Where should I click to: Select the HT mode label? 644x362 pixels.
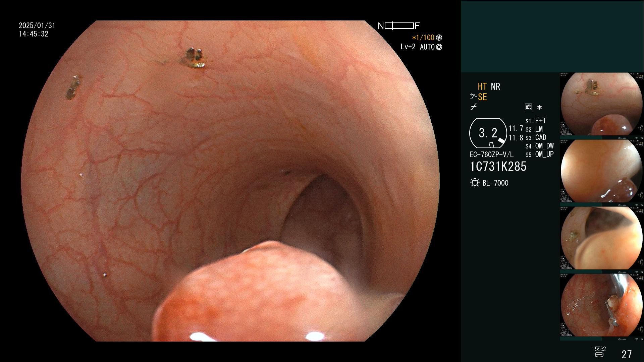[482, 86]
